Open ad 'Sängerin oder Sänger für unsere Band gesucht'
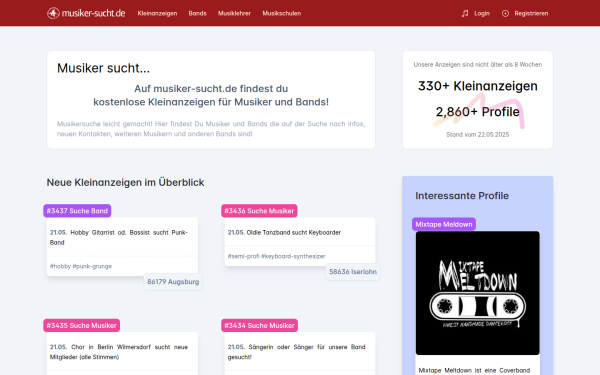The width and height of the screenshot is (600, 375). (297, 352)
